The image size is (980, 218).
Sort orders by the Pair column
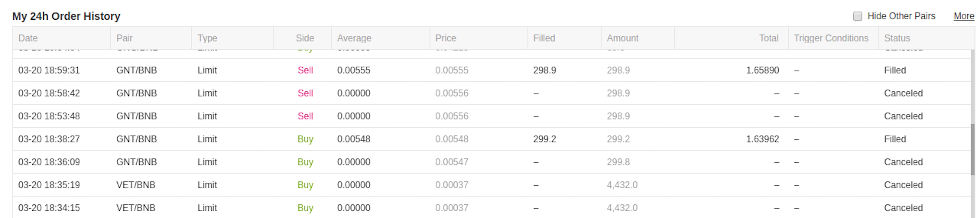125,38
